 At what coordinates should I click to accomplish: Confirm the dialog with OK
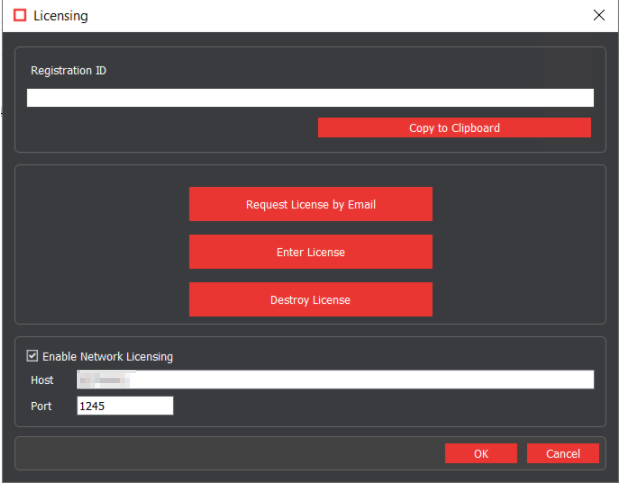click(481, 454)
